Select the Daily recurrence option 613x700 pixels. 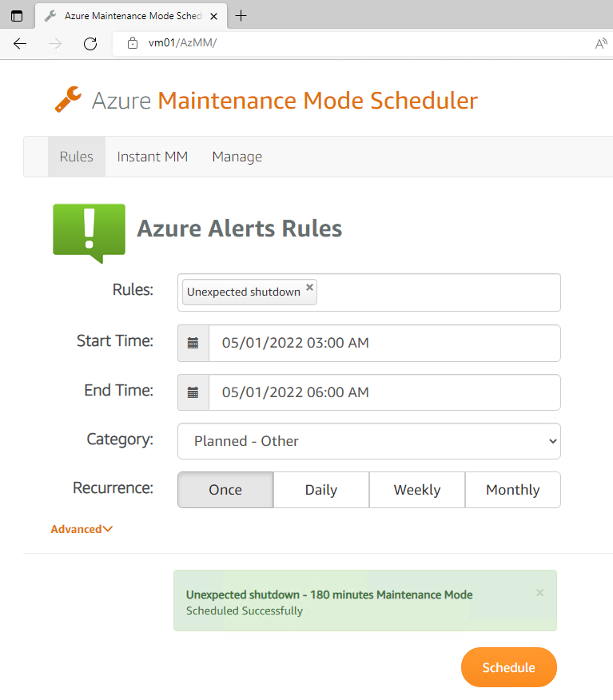(321, 490)
